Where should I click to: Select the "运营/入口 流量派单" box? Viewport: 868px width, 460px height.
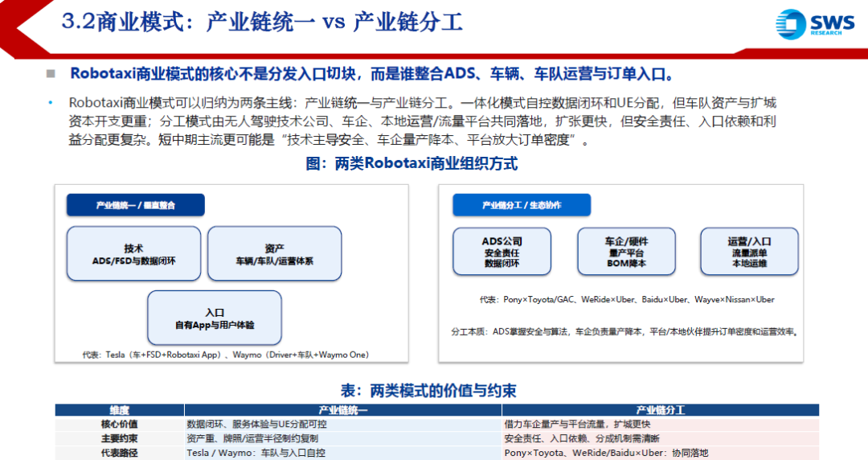750,252
